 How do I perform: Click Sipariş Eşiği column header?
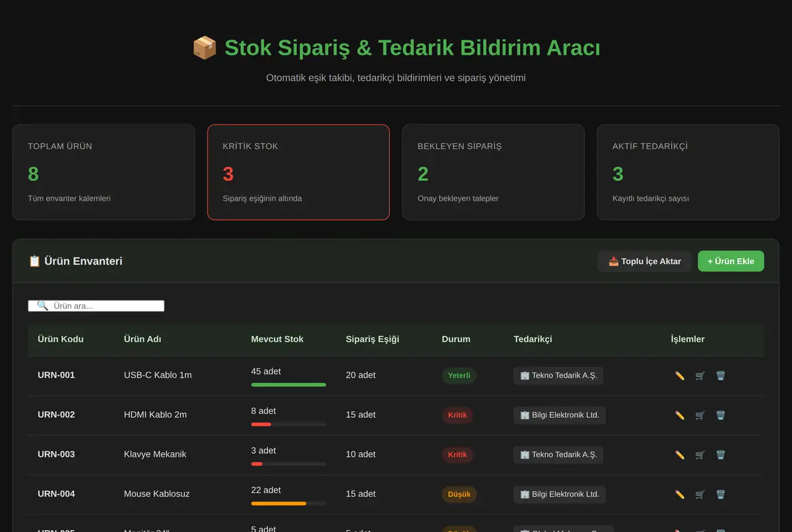(x=372, y=339)
